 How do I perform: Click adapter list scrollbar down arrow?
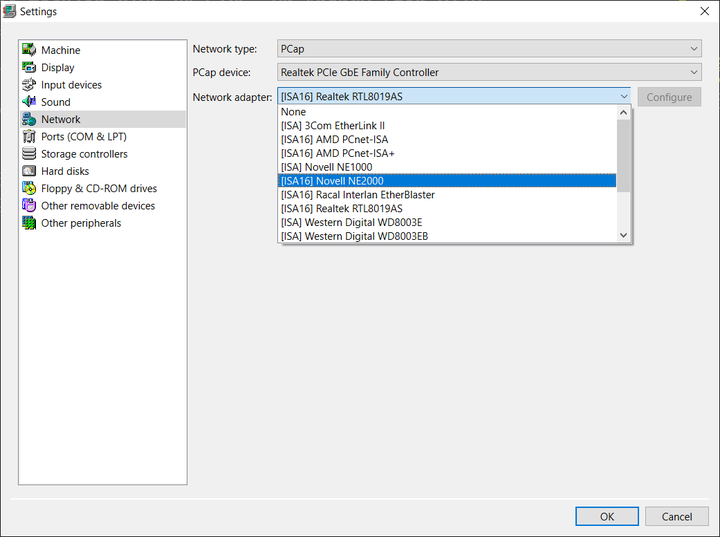(x=624, y=235)
